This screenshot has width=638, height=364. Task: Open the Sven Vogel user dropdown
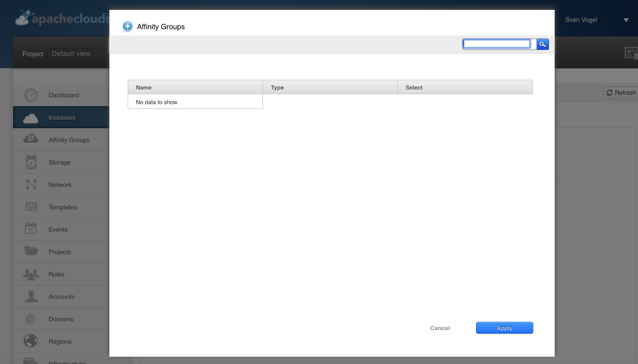[x=626, y=20]
